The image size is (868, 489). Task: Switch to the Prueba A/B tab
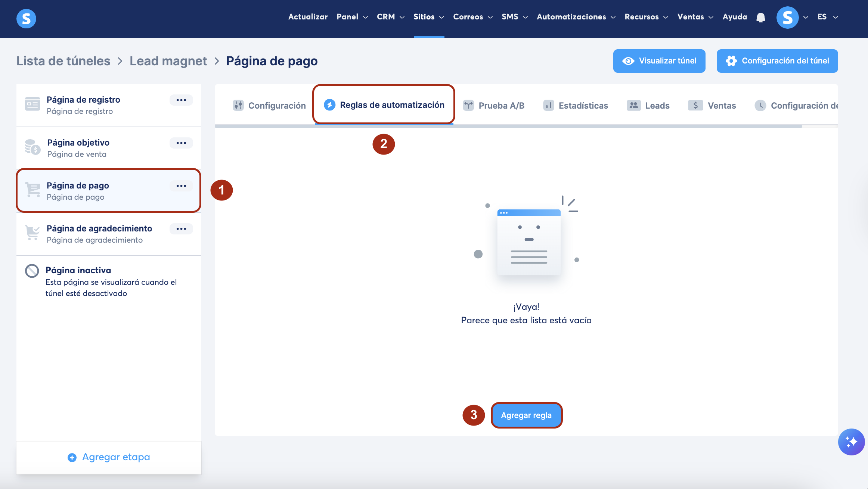tap(494, 106)
